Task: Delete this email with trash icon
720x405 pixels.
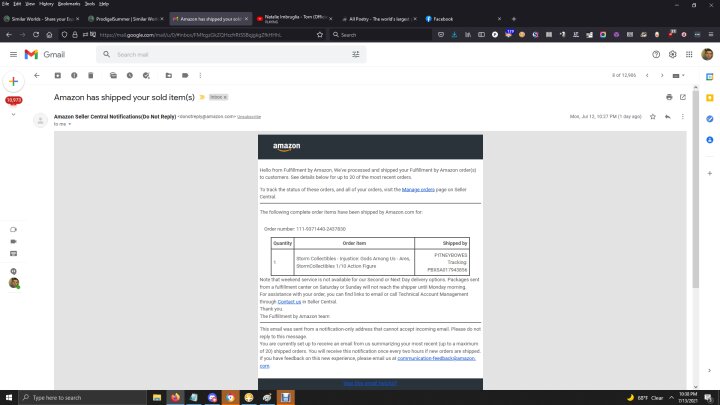Action: tap(90, 75)
